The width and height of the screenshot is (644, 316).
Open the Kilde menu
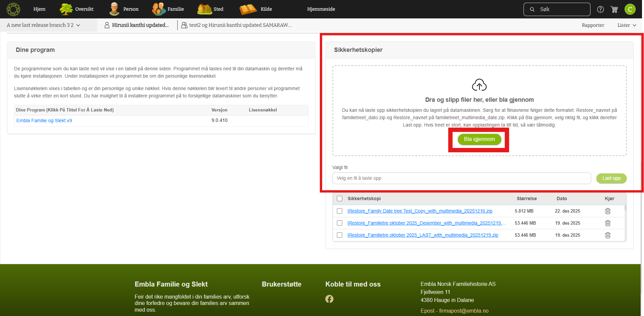256,9
